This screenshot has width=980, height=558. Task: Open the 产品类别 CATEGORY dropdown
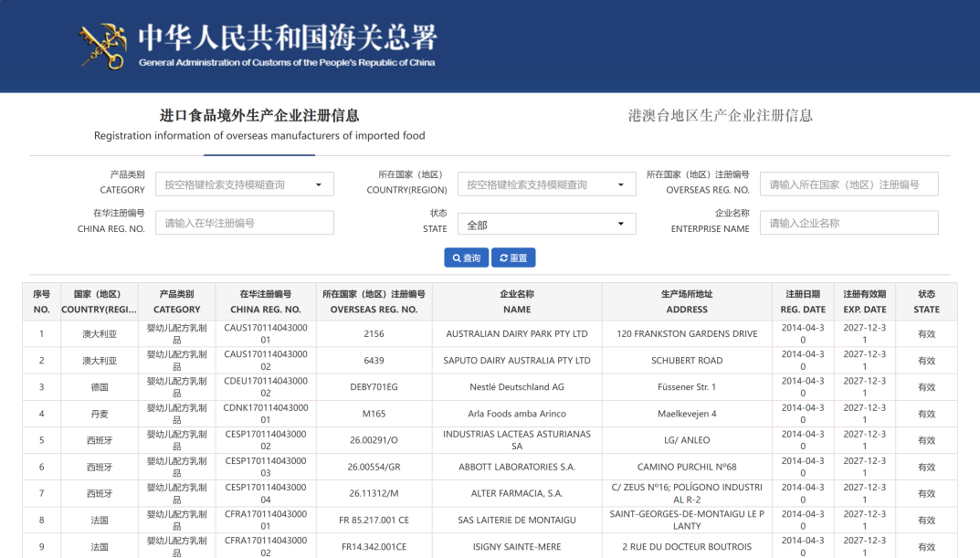point(244,184)
